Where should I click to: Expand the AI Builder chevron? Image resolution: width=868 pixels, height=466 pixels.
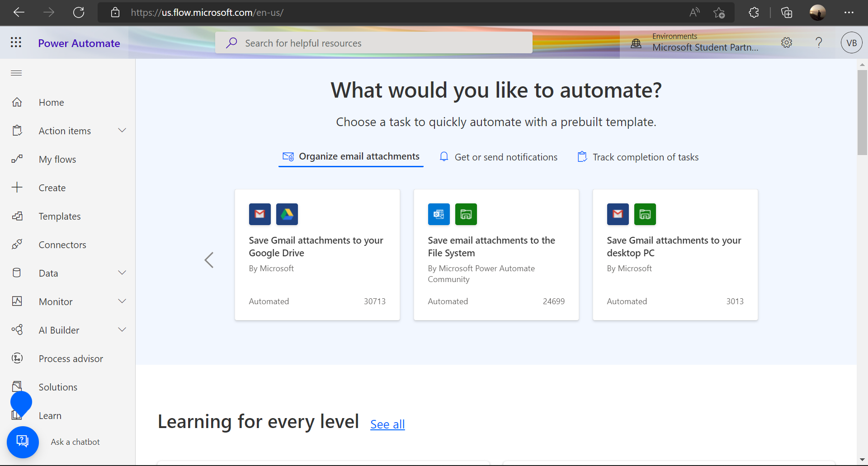pos(122,329)
